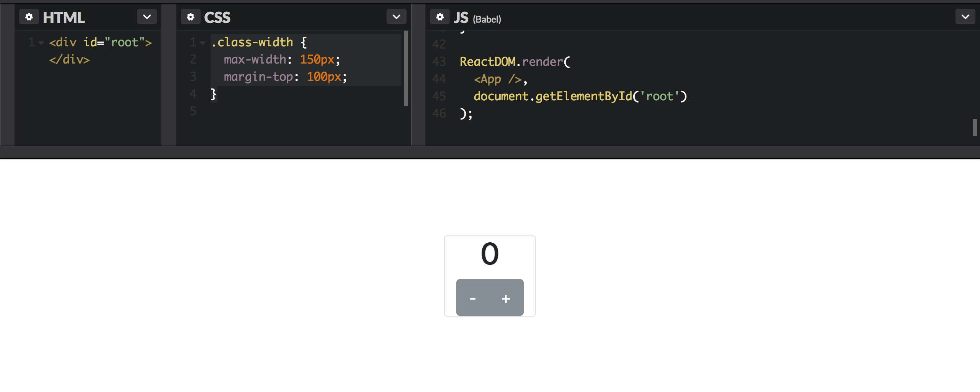The image size is (980, 392).
Task: Click the JS editor vertical scrollbar
Action: [x=975, y=127]
